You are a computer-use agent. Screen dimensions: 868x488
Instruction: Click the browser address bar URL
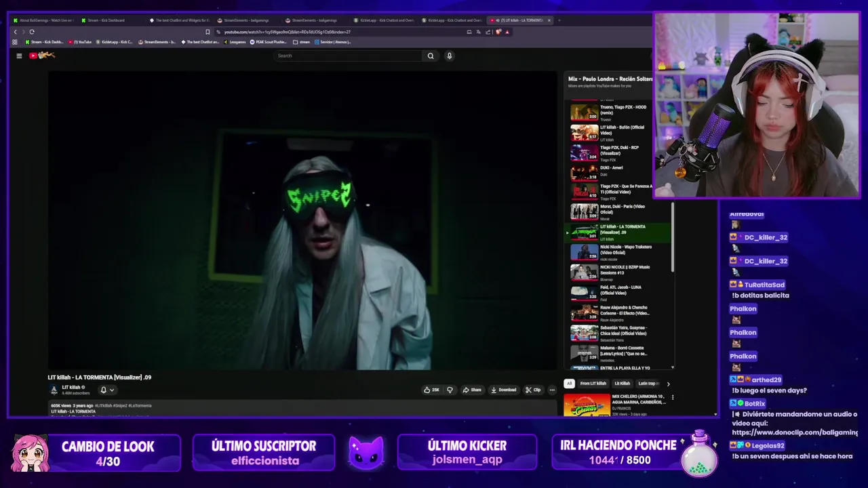(288, 32)
